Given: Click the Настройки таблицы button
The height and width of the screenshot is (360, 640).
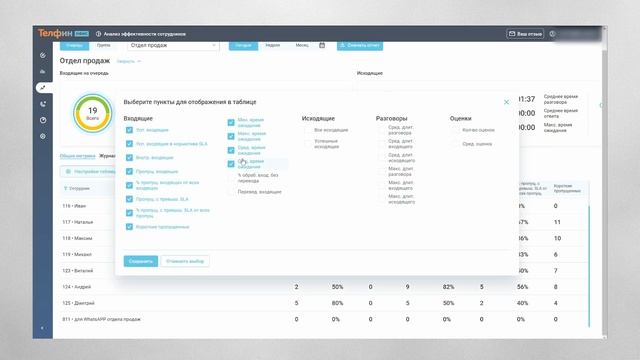Looking at the screenshot, I should click(89, 171).
